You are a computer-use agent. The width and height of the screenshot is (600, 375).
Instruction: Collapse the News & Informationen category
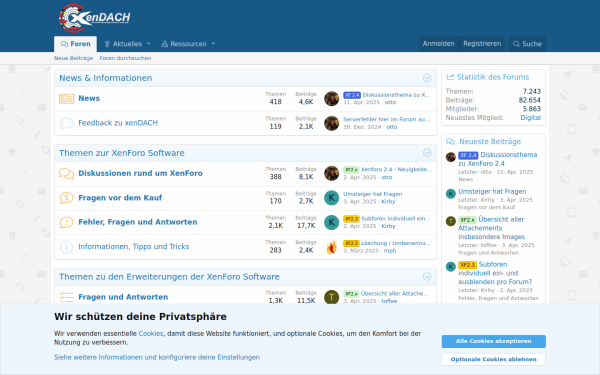[427, 78]
